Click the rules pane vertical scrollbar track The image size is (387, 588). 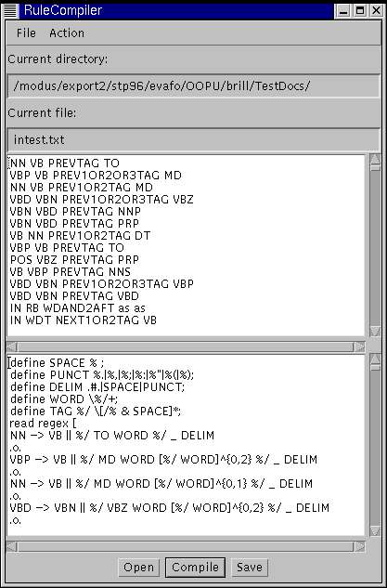pyautogui.click(x=375, y=247)
